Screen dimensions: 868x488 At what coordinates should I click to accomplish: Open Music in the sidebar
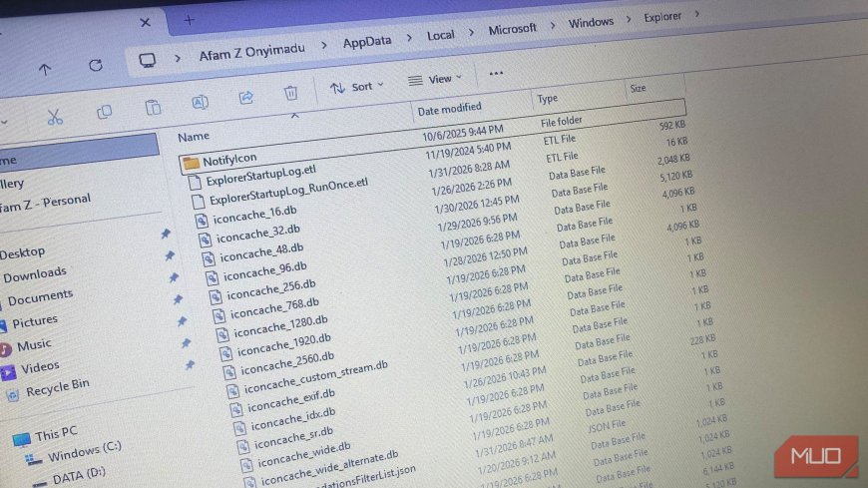(34, 345)
